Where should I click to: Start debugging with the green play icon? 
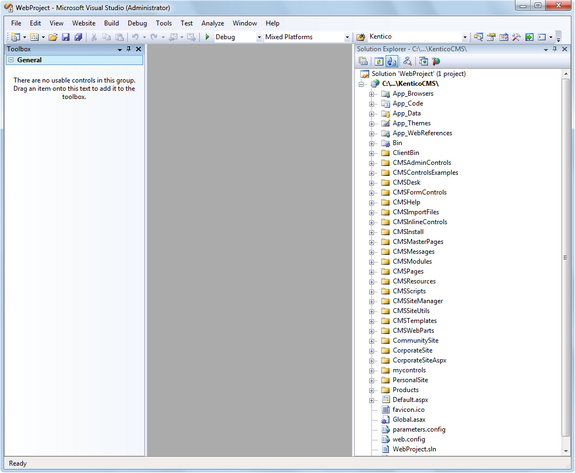click(x=207, y=37)
